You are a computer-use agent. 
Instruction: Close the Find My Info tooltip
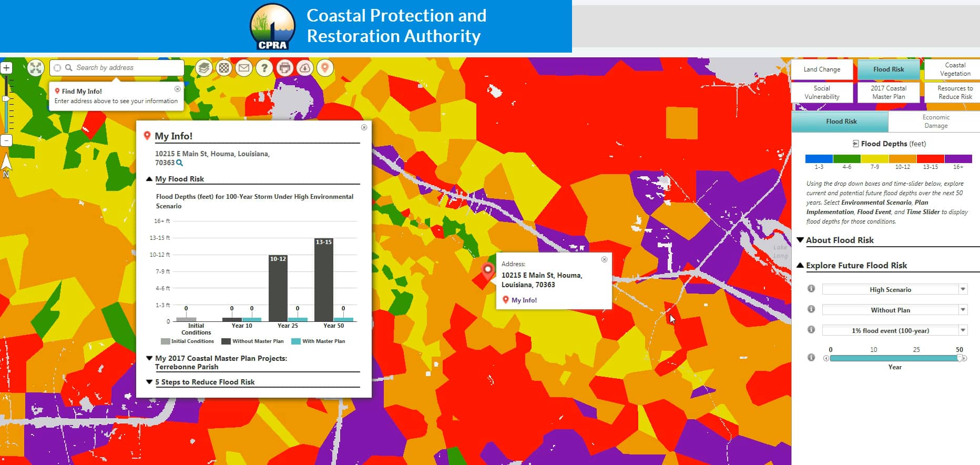[x=177, y=89]
